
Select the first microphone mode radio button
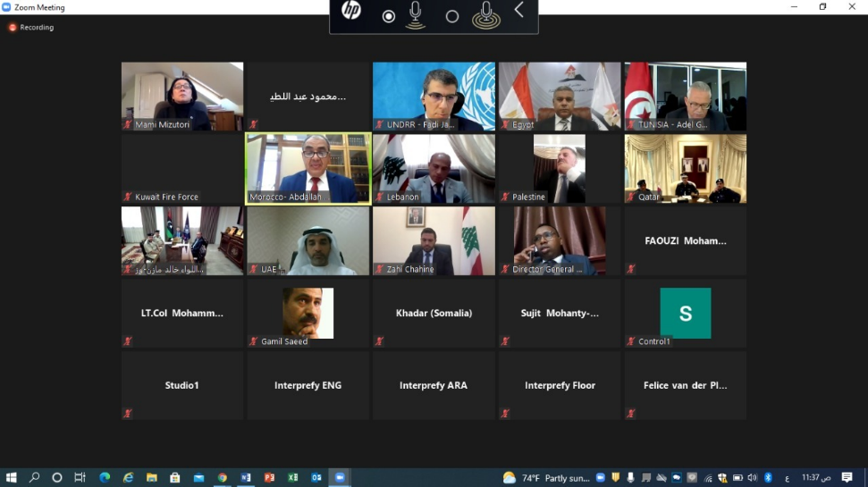(389, 16)
